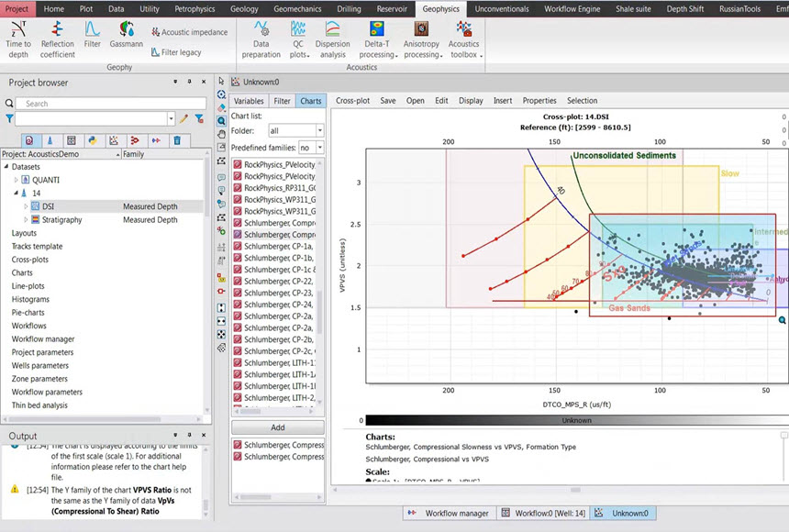Click the Add button below chart list
Viewport: 789px width, 532px height.
tap(277, 427)
